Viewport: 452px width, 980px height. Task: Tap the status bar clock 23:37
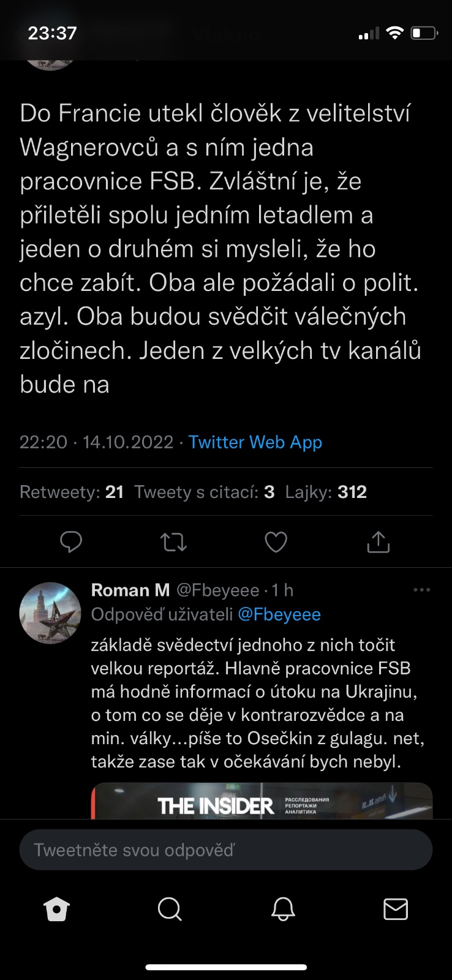pyautogui.click(x=53, y=32)
